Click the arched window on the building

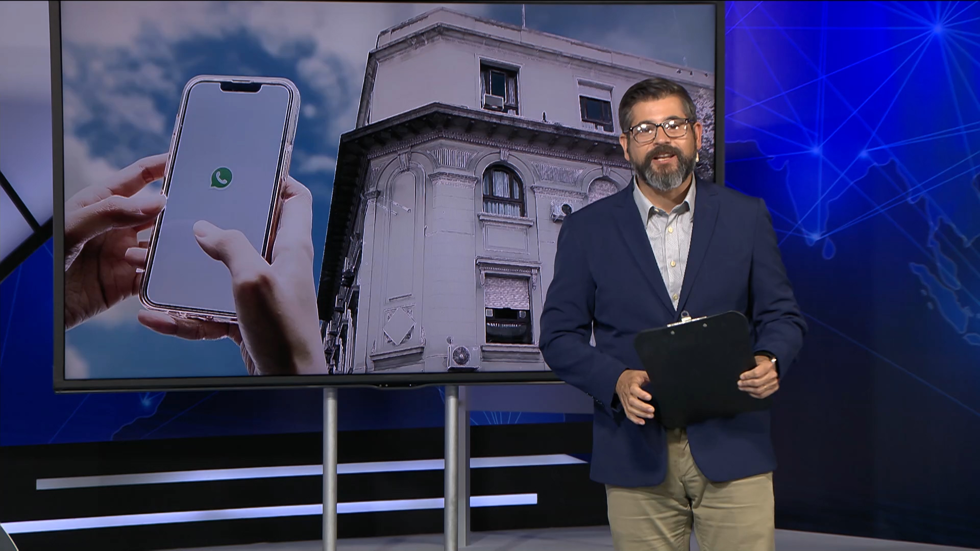tap(503, 190)
